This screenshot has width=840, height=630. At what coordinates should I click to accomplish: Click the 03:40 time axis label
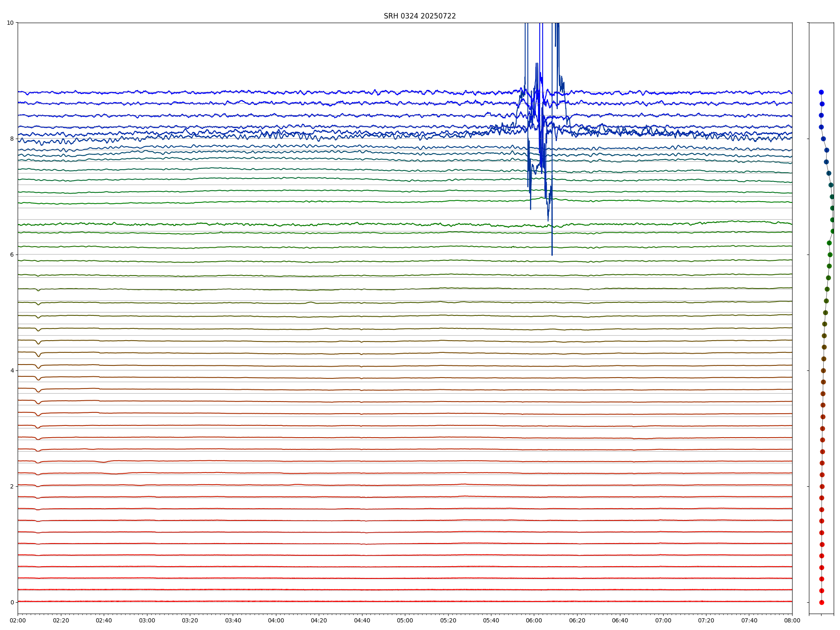pos(233,620)
